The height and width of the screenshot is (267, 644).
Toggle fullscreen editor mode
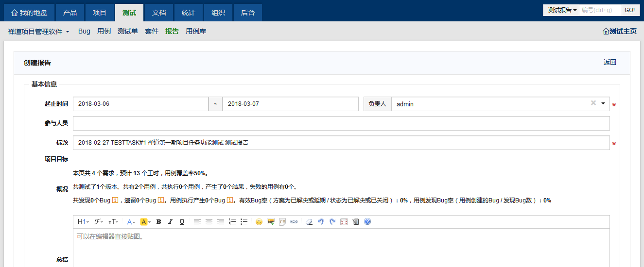[x=344, y=222]
